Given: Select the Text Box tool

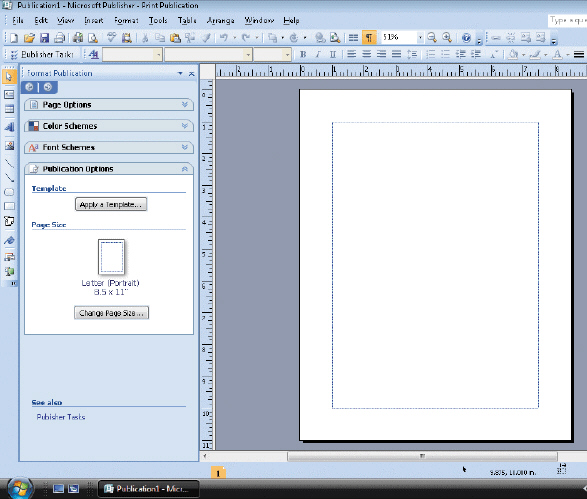Looking at the screenshot, I should pos(9,94).
